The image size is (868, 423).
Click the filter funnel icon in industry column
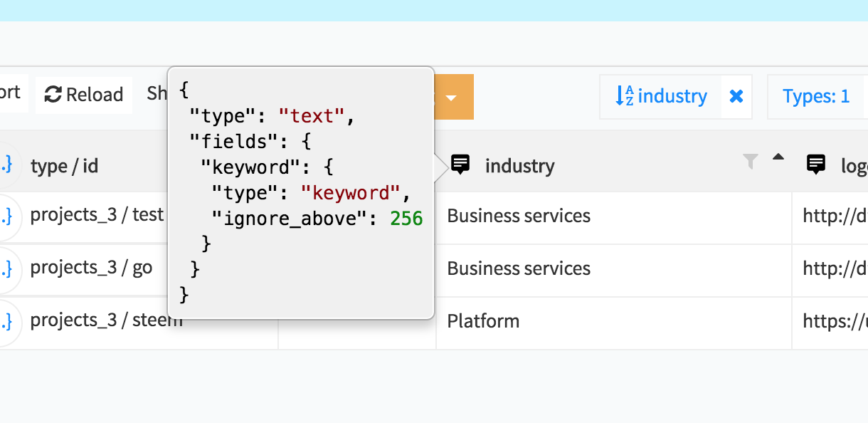[750, 162]
